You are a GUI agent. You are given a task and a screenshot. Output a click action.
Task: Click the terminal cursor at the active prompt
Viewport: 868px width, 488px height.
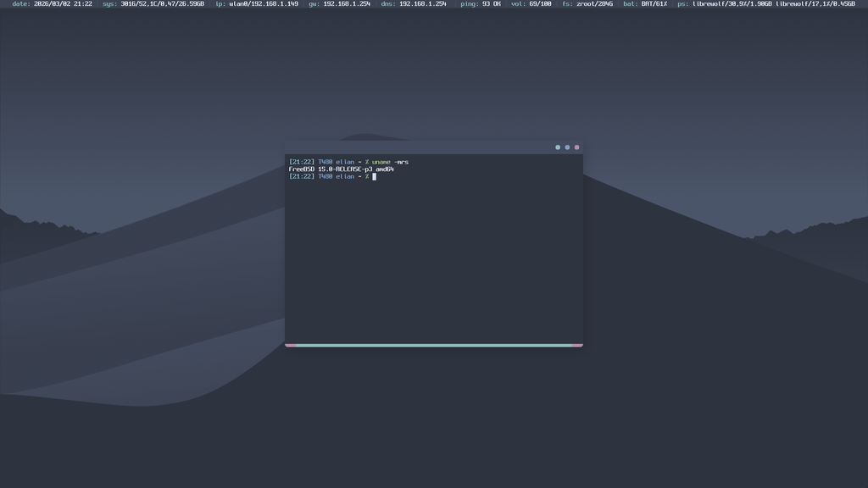pos(374,176)
